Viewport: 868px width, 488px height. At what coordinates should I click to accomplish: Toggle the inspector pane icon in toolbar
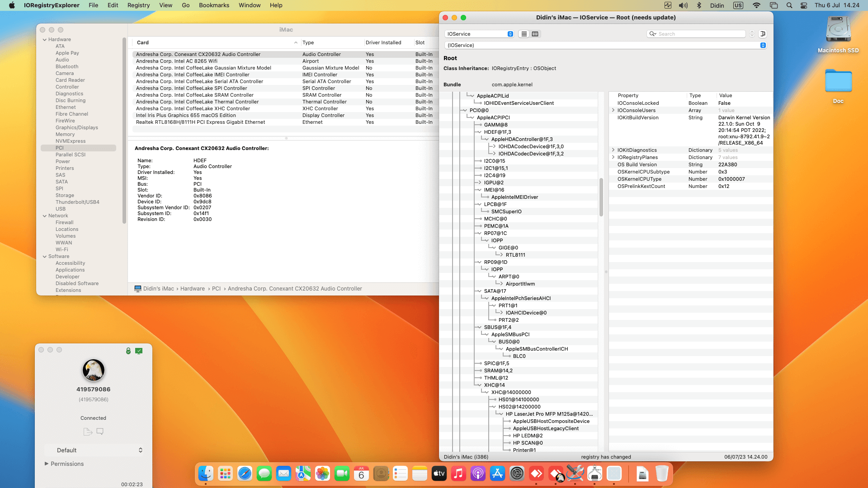click(763, 34)
